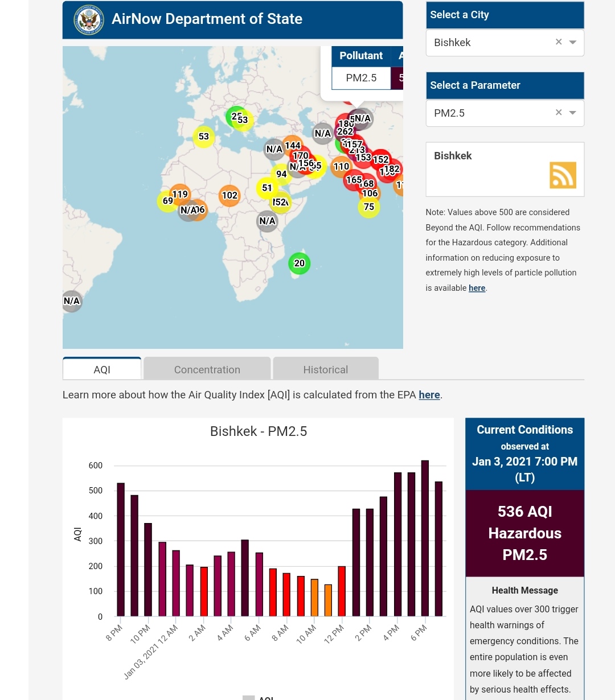Switch to the Concentration tab
Screen dimensions: 615x700
(207, 369)
